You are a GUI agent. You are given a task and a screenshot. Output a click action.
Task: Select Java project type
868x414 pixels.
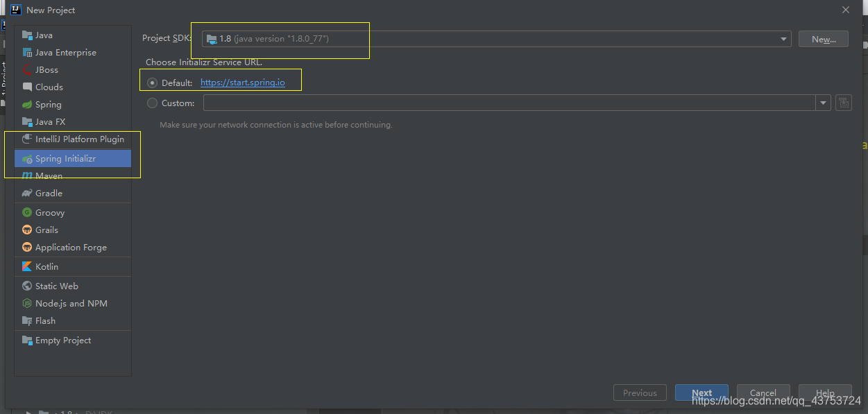(x=73, y=35)
